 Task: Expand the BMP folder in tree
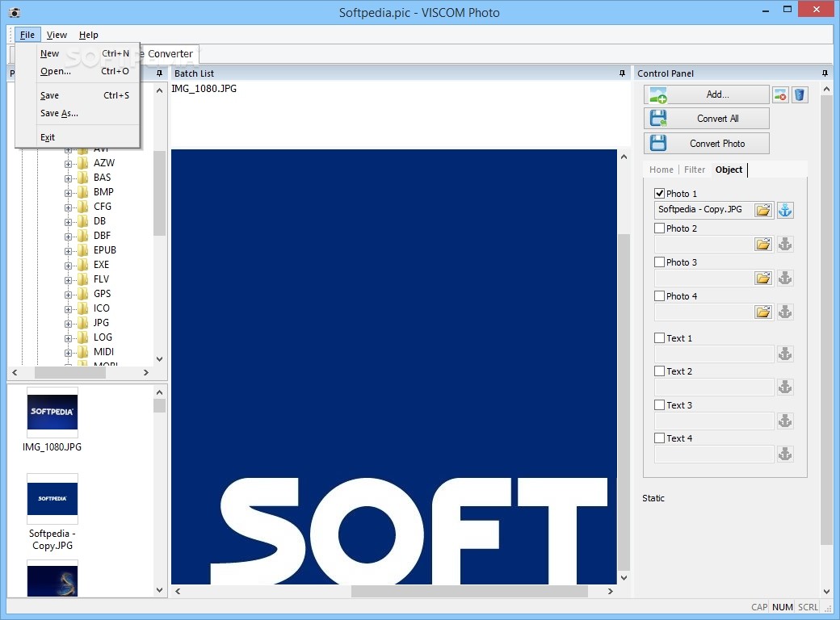69,192
